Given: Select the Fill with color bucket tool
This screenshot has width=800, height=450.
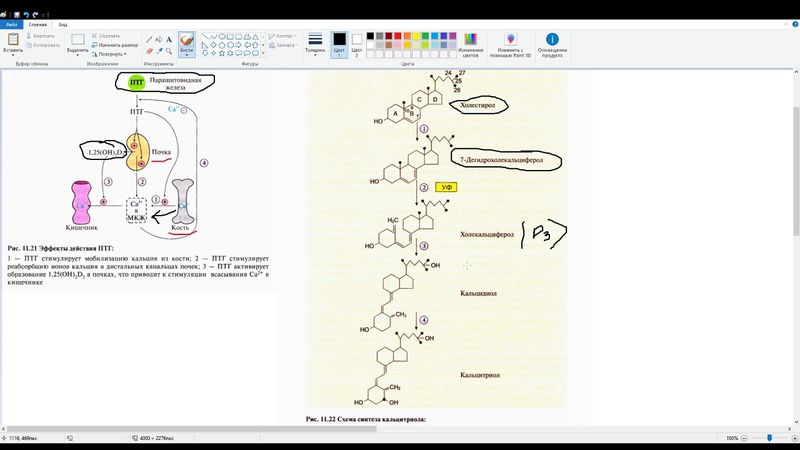Looking at the screenshot, I should tap(159, 39).
